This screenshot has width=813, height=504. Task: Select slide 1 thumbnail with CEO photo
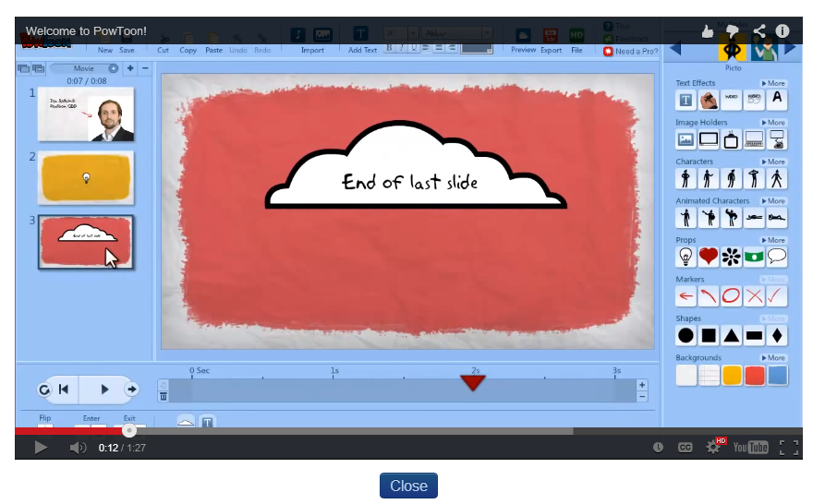86,114
